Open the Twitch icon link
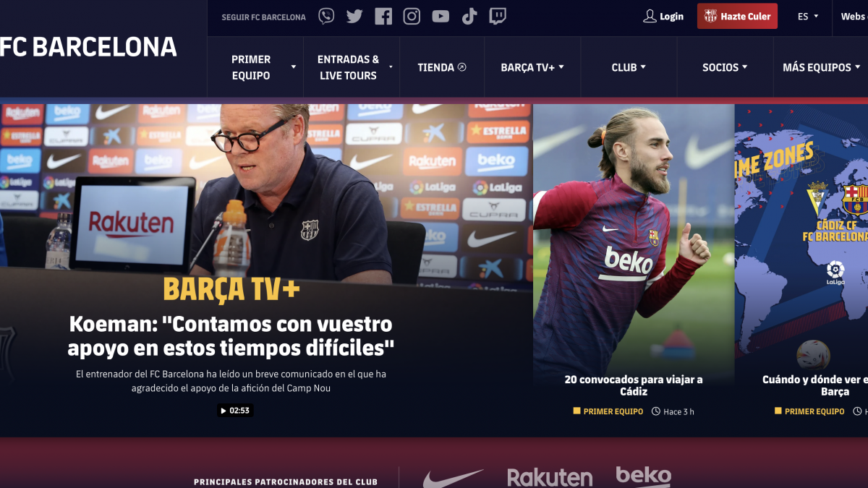 [498, 16]
